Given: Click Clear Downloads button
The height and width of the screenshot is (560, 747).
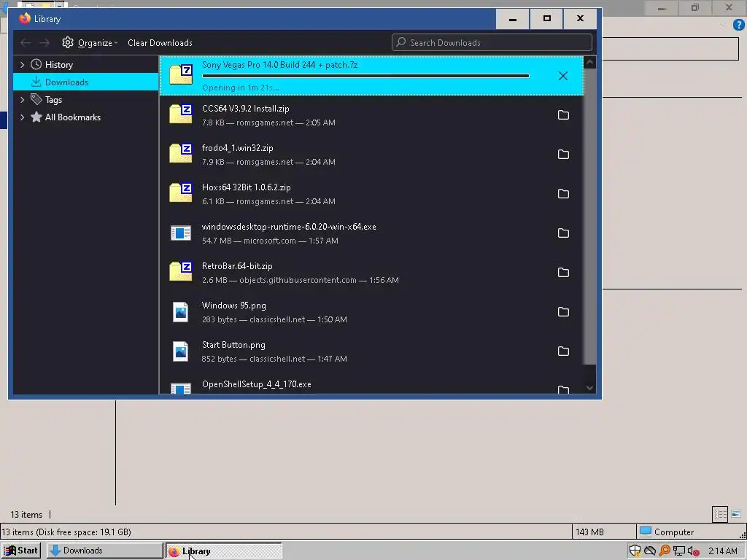Looking at the screenshot, I should point(160,43).
